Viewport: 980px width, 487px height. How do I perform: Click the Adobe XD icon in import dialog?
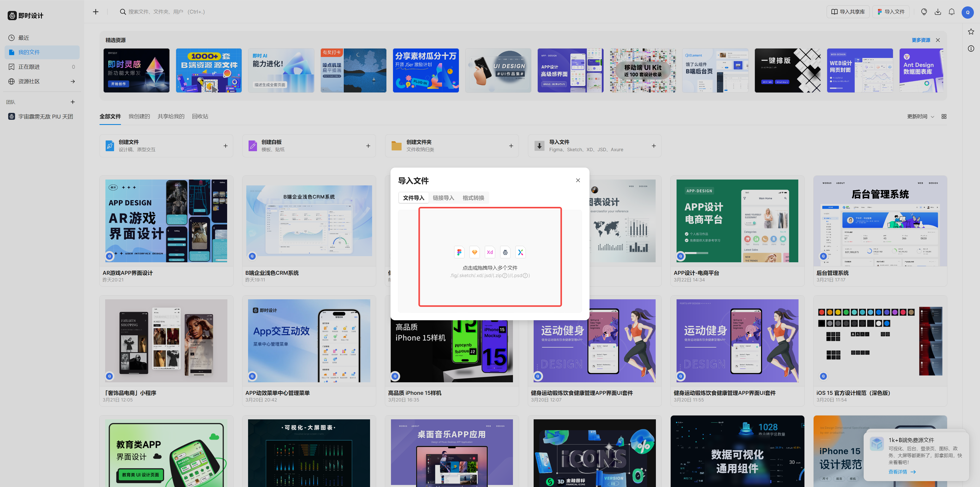(x=490, y=252)
